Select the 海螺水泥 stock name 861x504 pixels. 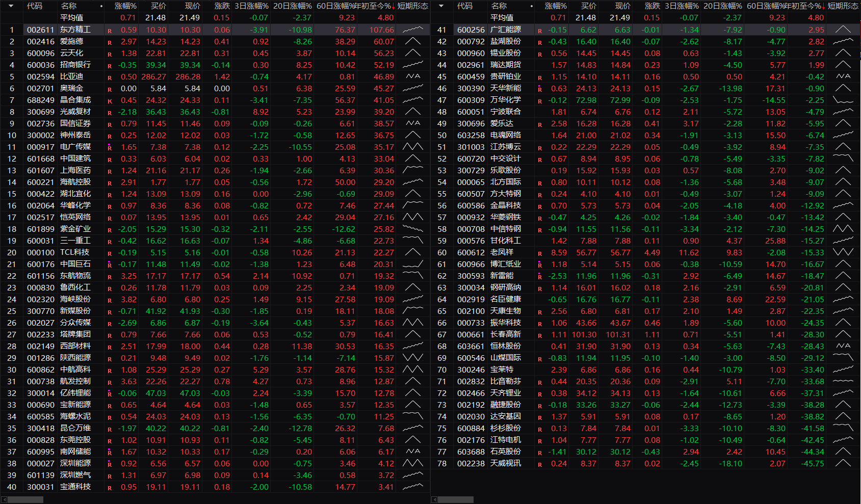[75, 417]
